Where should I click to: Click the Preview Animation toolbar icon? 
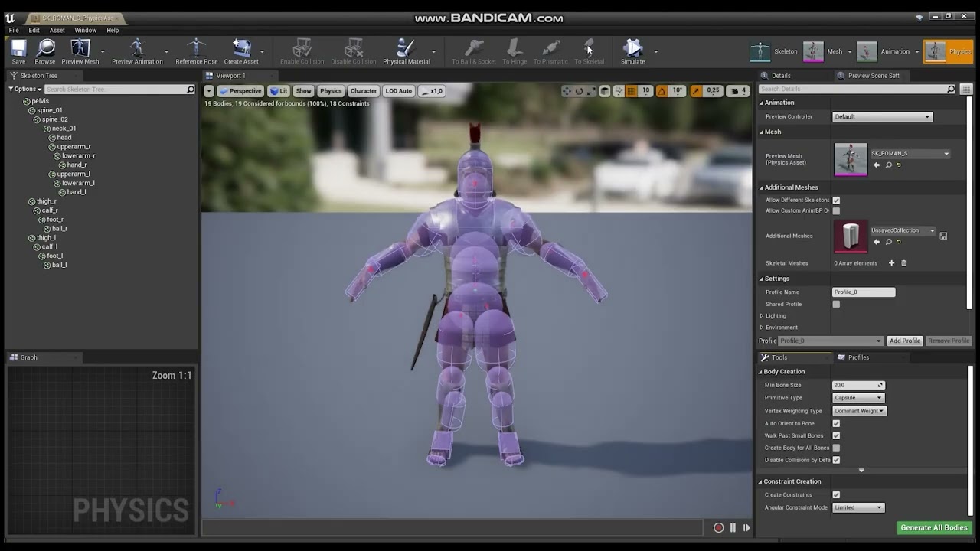(x=137, y=49)
